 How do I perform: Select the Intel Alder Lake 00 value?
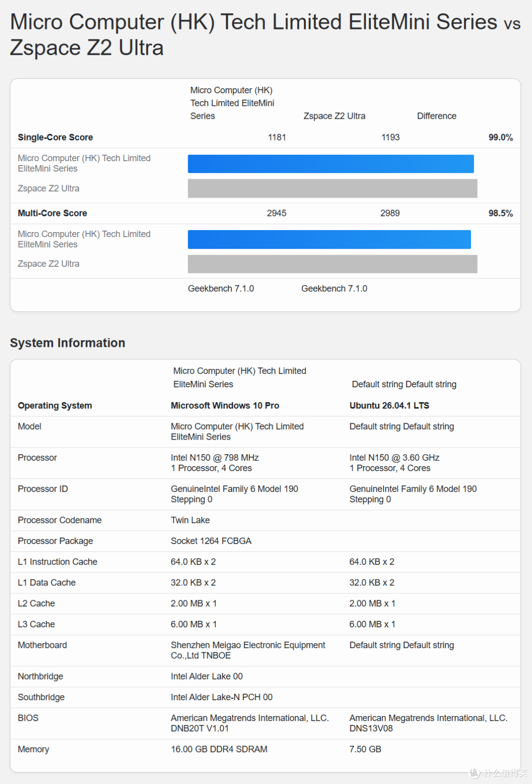coord(207,677)
